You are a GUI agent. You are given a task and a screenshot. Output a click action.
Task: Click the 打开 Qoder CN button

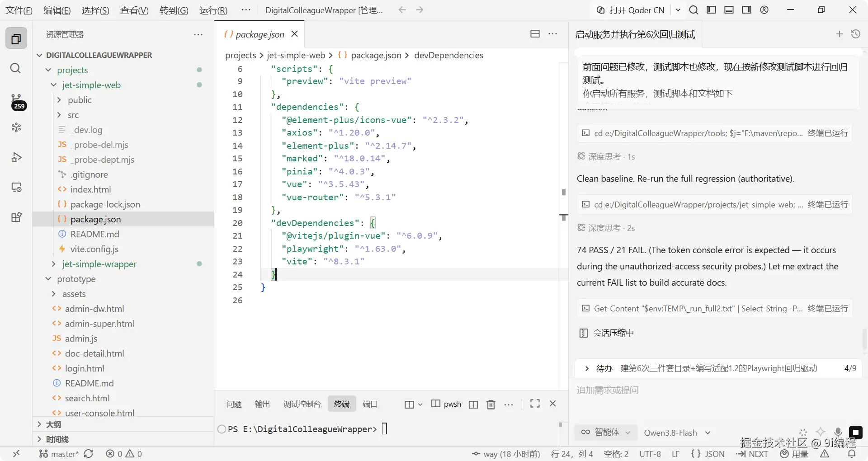coord(631,10)
